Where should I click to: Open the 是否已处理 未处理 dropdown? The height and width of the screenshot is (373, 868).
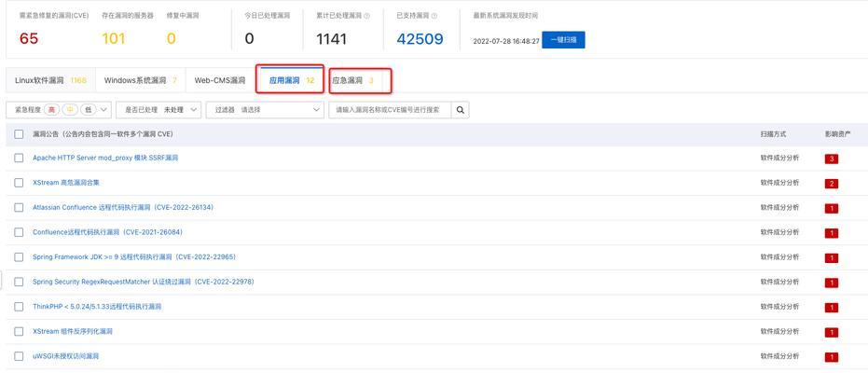pos(158,110)
